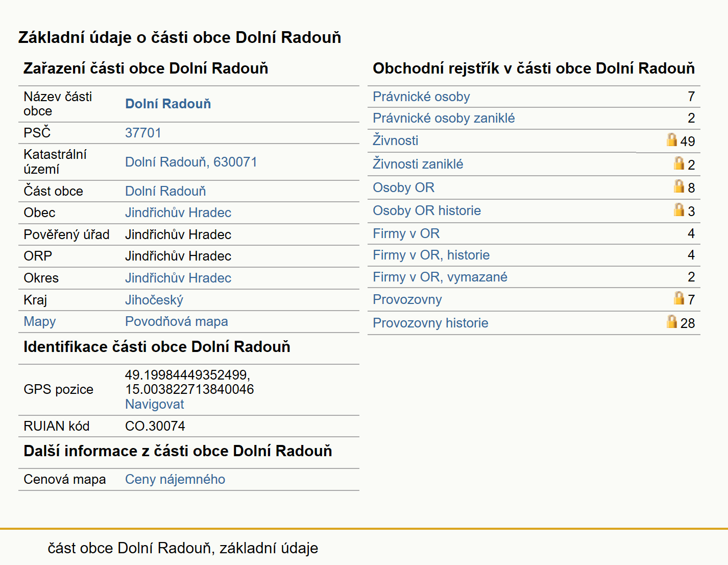Open the Provozovny historie link
728x565 pixels.
430,323
